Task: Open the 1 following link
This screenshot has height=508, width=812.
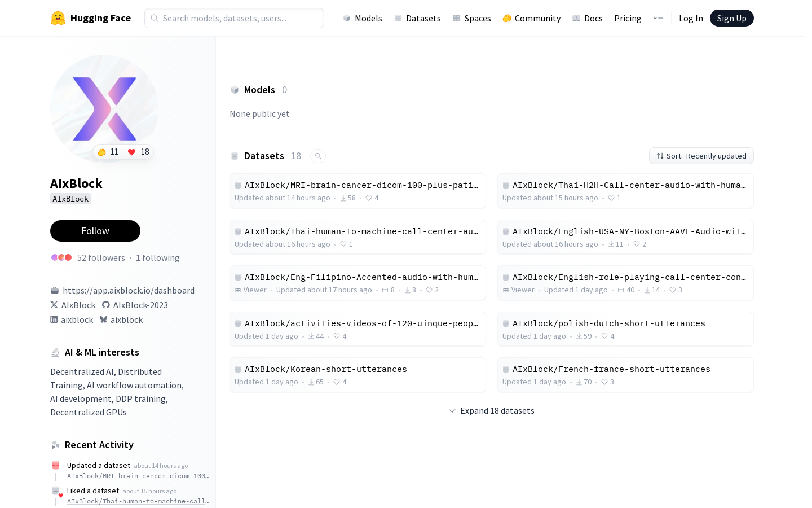Action: pos(158,257)
